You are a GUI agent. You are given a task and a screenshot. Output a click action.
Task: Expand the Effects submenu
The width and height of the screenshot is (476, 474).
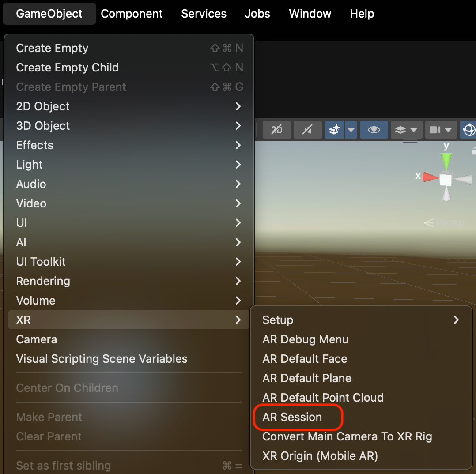(x=129, y=145)
